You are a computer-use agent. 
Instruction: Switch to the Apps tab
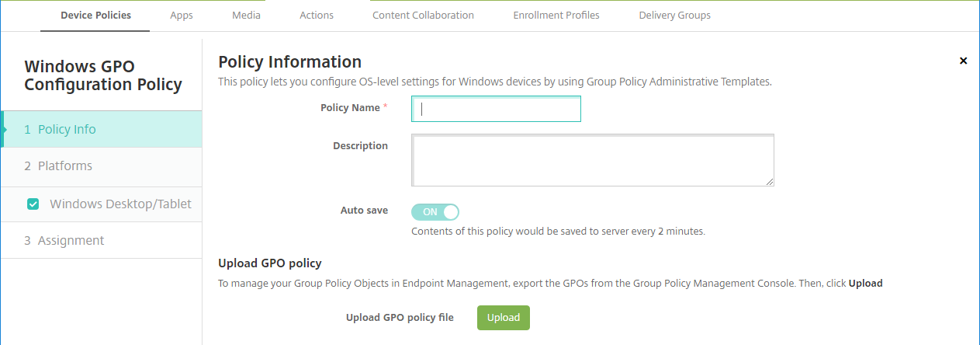[x=182, y=15]
